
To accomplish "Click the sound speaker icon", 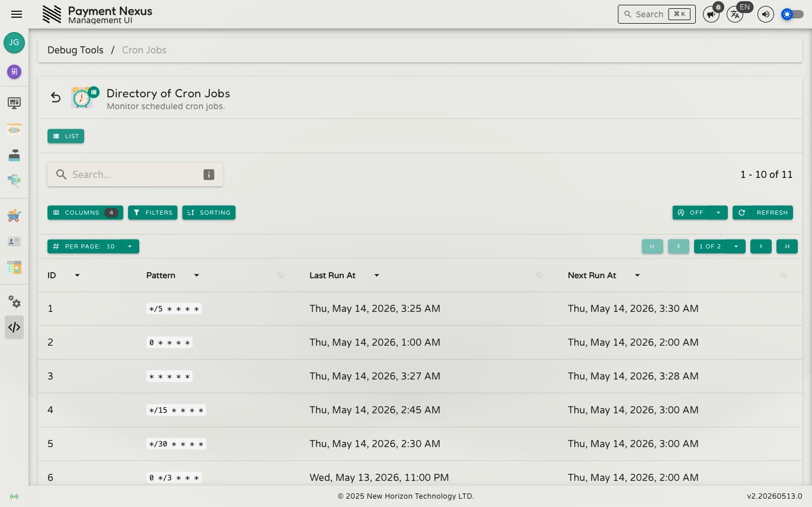I will [766, 14].
